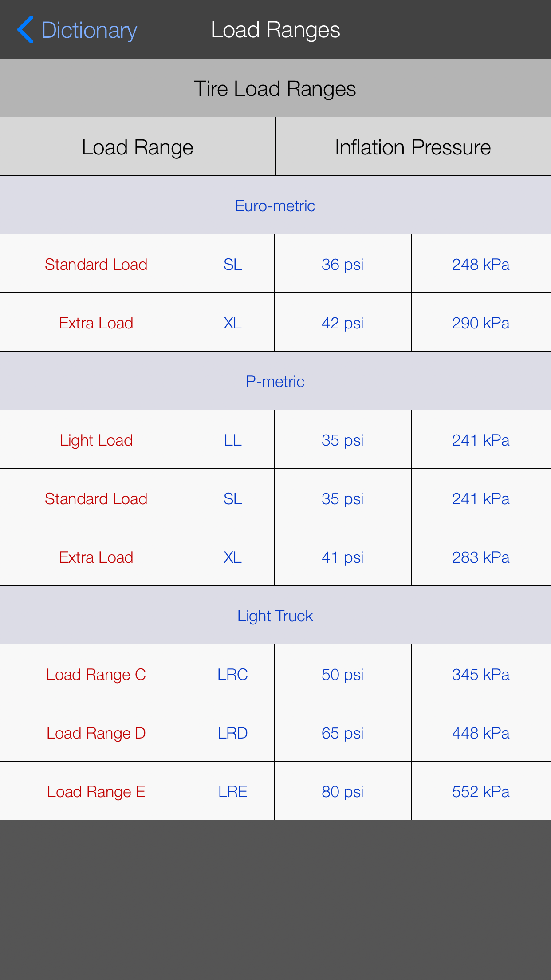Viewport: 551px width, 980px height.
Task: Tap the SL abbreviation cell
Action: point(232,264)
